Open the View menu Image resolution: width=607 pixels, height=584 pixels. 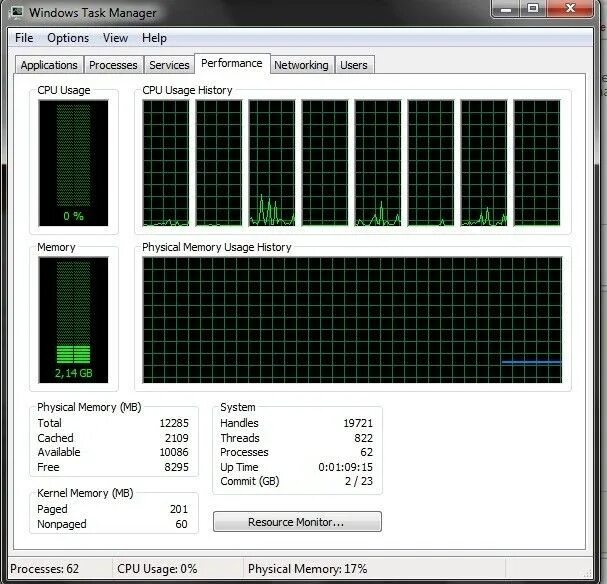coord(115,38)
